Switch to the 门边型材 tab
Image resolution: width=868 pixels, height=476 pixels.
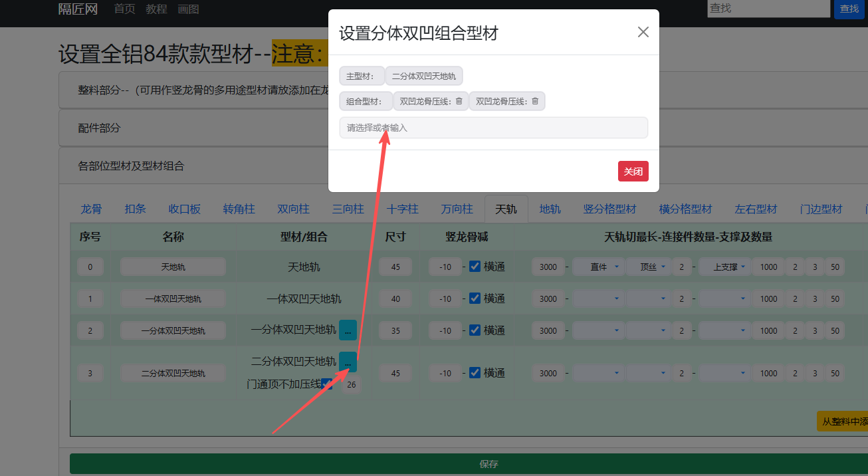pos(821,209)
